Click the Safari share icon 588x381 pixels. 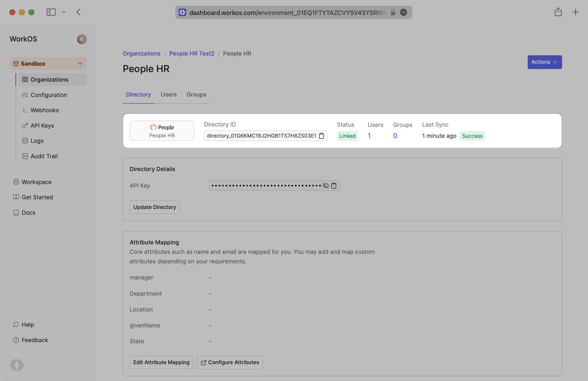[x=558, y=12]
